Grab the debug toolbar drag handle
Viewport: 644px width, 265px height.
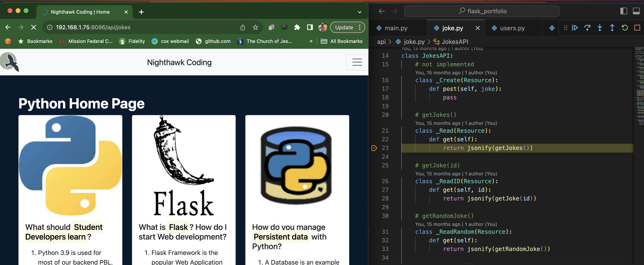[566, 27]
